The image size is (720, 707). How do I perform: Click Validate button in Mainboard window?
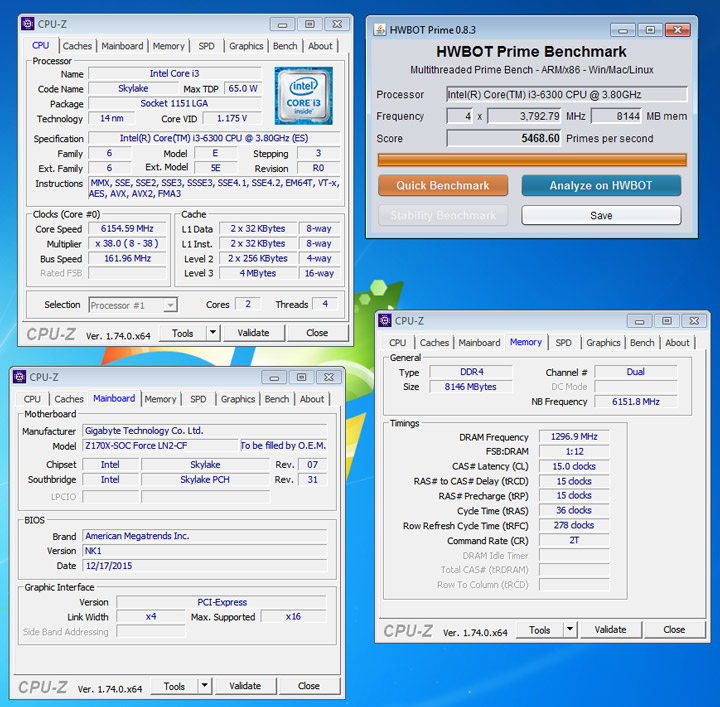coord(245,685)
